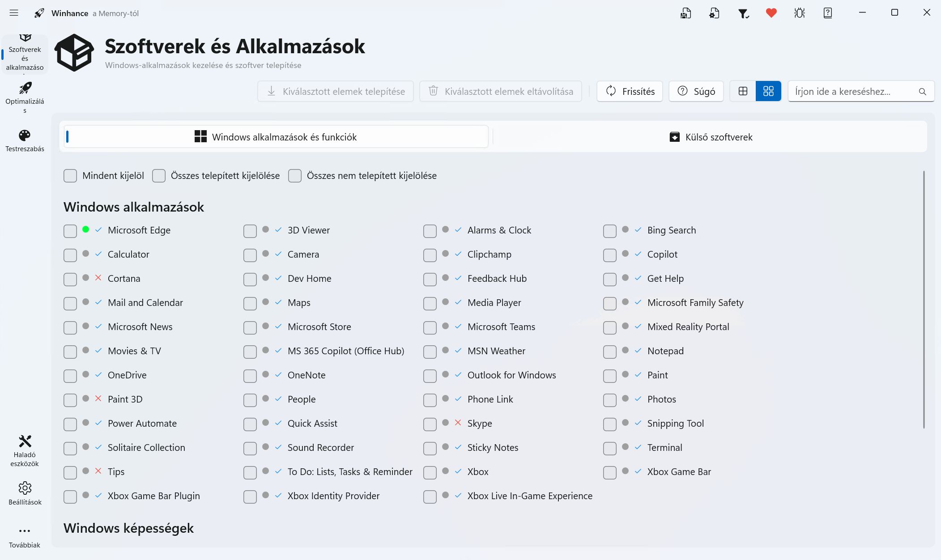
Task: Click the red heart donate icon
Action: click(x=771, y=13)
